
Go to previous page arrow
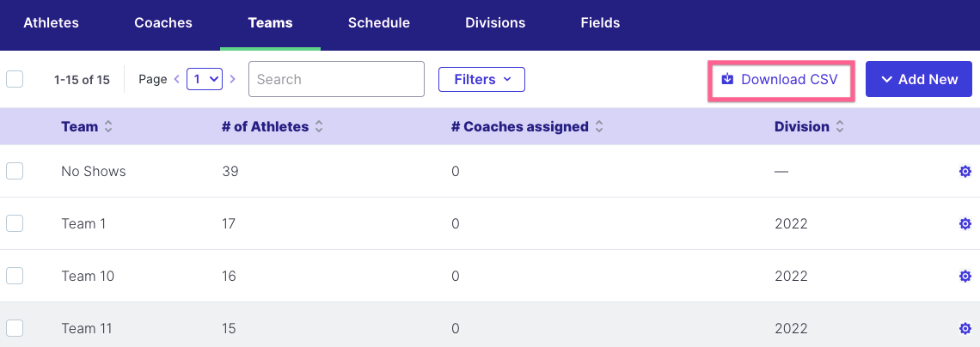coord(177,79)
